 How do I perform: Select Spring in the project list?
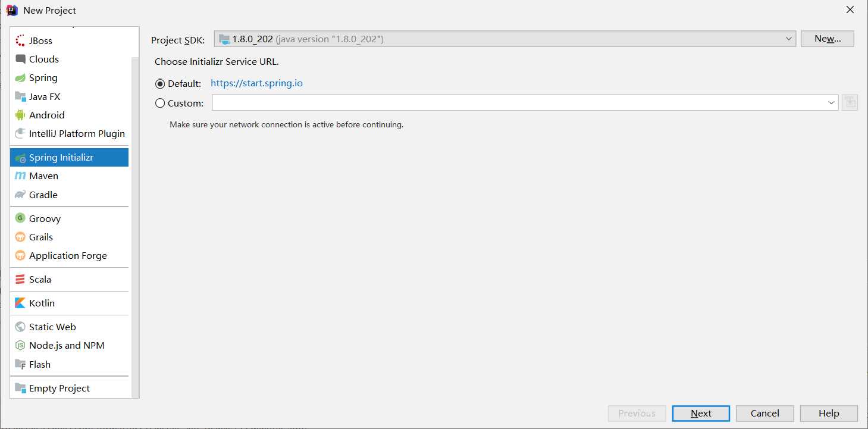click(69, 78)
